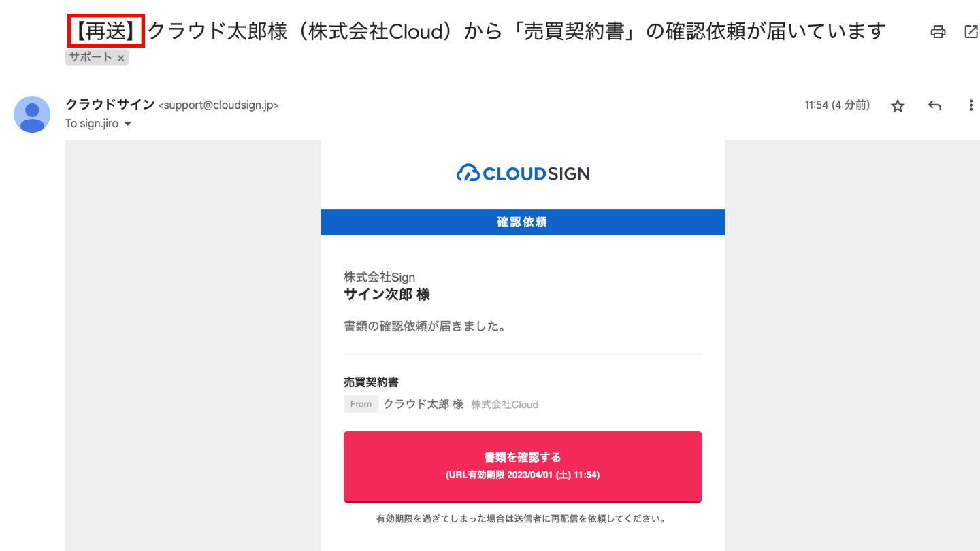Click the gray From badge
980x551 pixels.
(x=361, y=404)
